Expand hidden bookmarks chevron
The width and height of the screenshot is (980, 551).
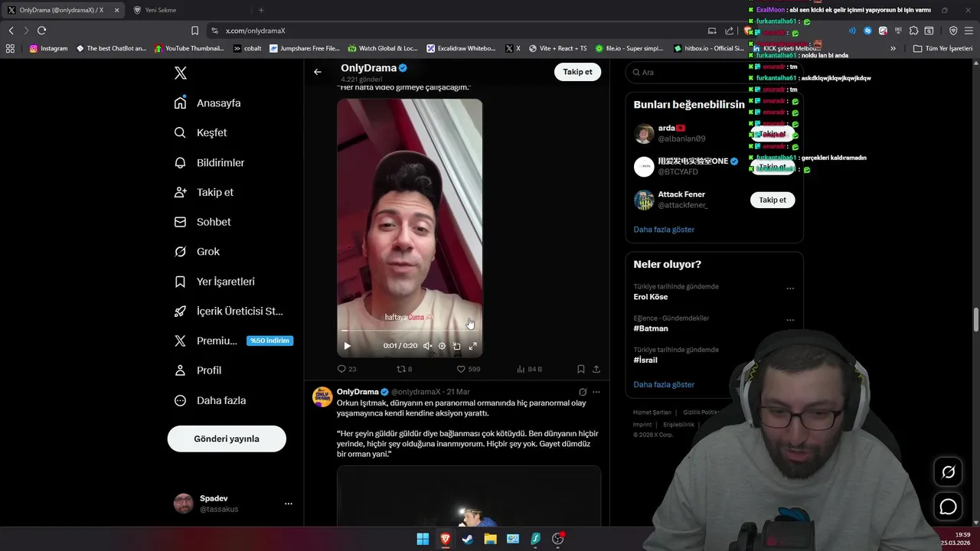tap(893, 48)
